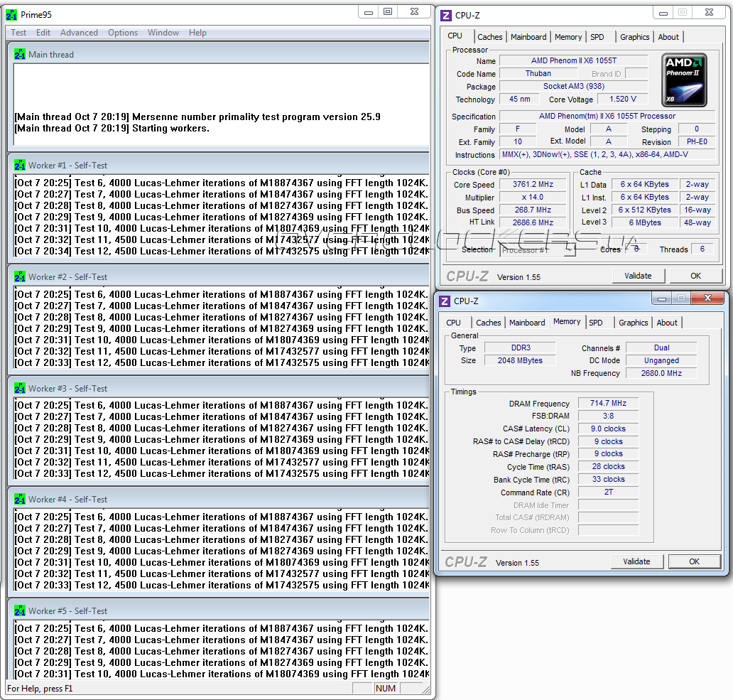Switch to Memory tab in top CPU-Z
Viewport: 733px width, 700px height.
(x=568, y=37)
